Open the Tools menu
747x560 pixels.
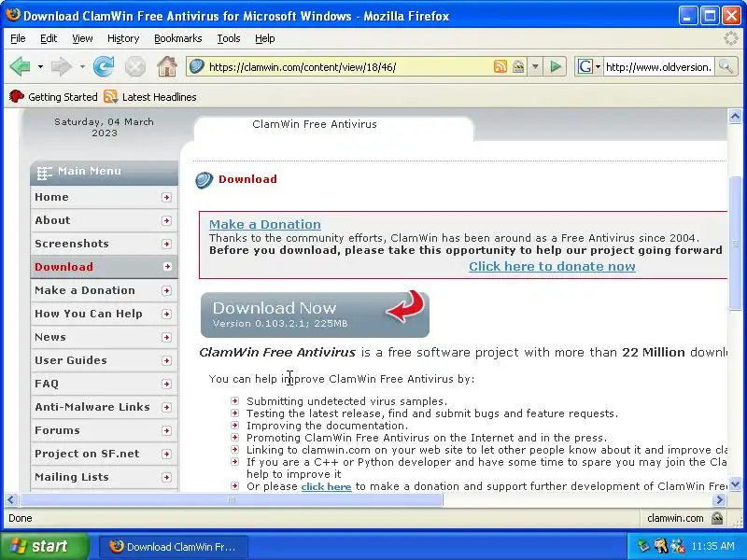[x=229, y=38]
